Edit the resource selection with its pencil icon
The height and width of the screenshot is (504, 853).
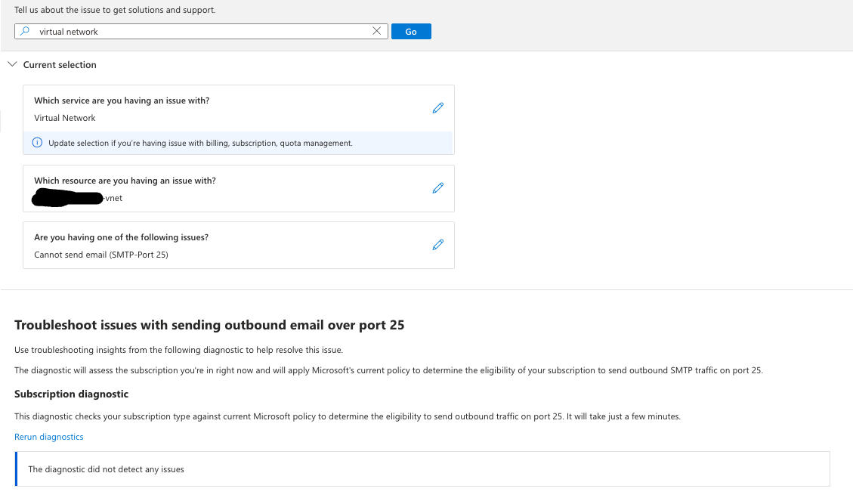437,188
